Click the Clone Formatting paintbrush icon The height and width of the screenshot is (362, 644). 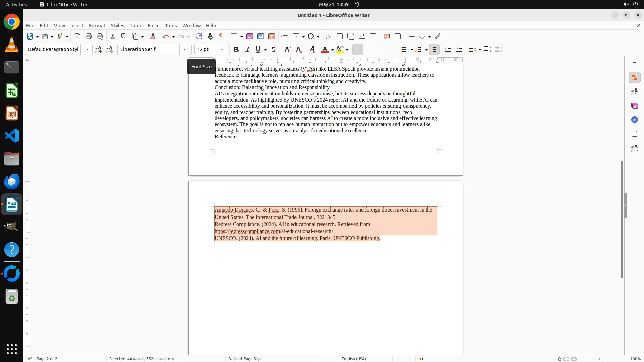click(x=153, y=37)
